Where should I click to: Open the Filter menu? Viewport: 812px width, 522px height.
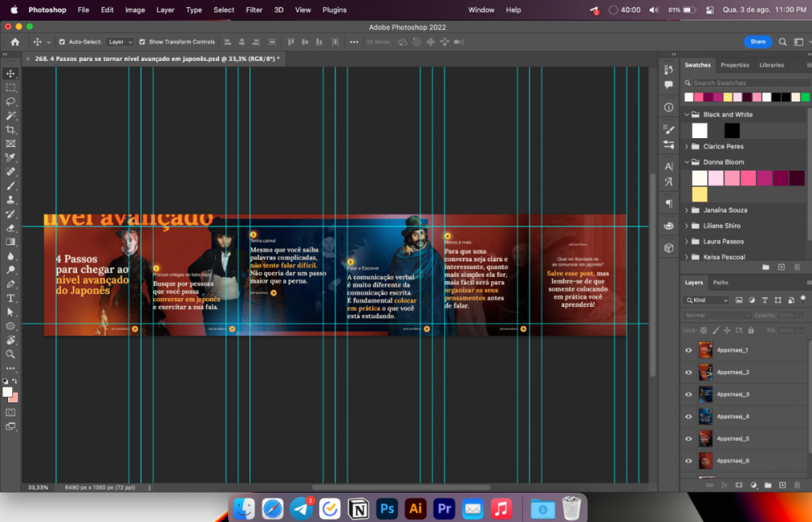click(254, 10)
